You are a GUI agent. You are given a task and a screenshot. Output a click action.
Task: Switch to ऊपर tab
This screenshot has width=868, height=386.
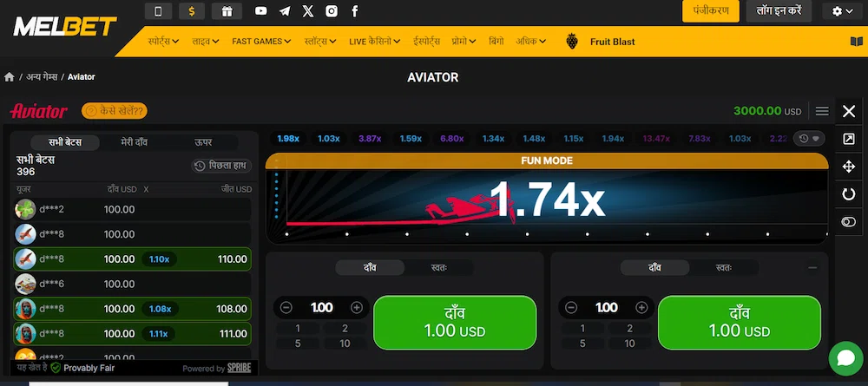203,142
